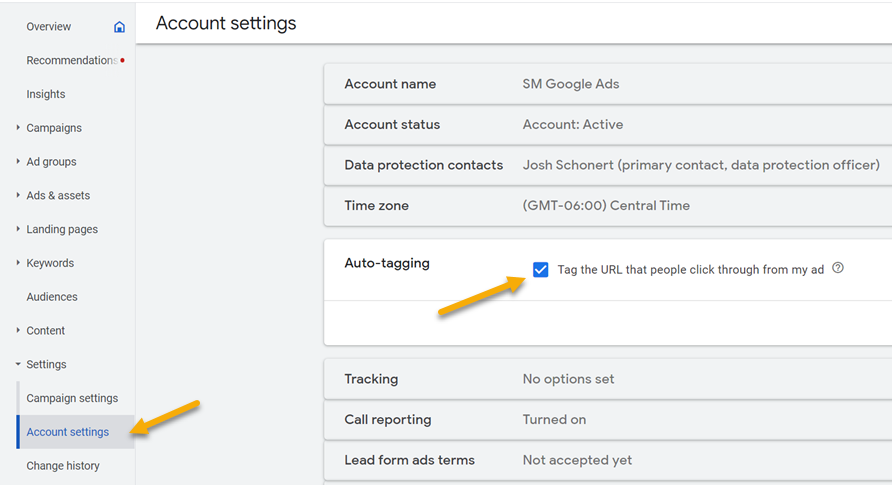Image resolution: width=892 pixels, height=485 pixels.
Task: Expand the Campaigns menu arrow
Action: [x=18, y=128]
